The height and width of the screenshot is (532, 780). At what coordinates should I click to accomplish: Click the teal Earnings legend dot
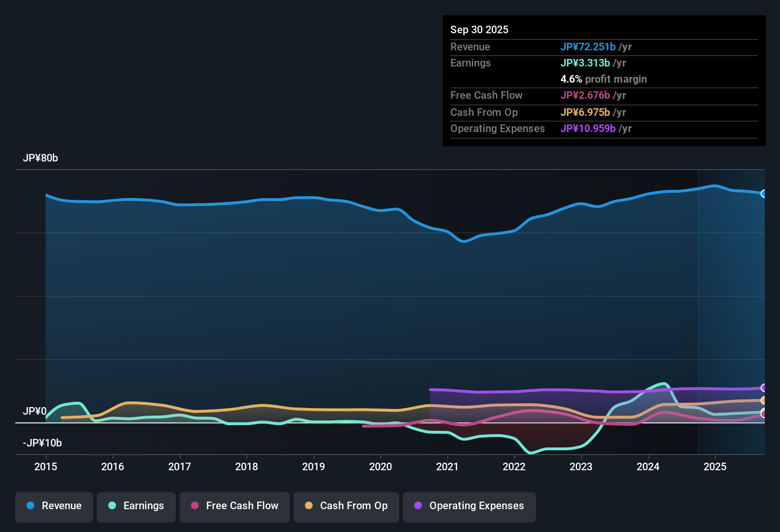click(x=113, y=506)
